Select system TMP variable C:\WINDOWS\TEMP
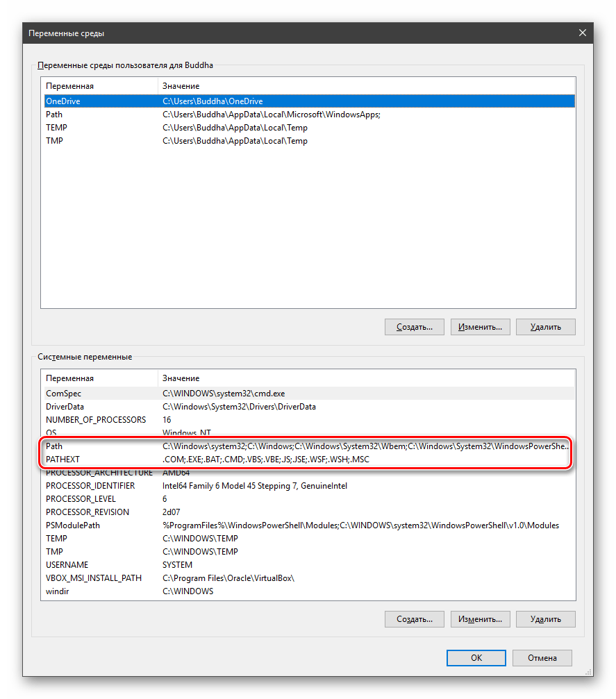Viewport: 616px width, 699px height. pos(309,551)
